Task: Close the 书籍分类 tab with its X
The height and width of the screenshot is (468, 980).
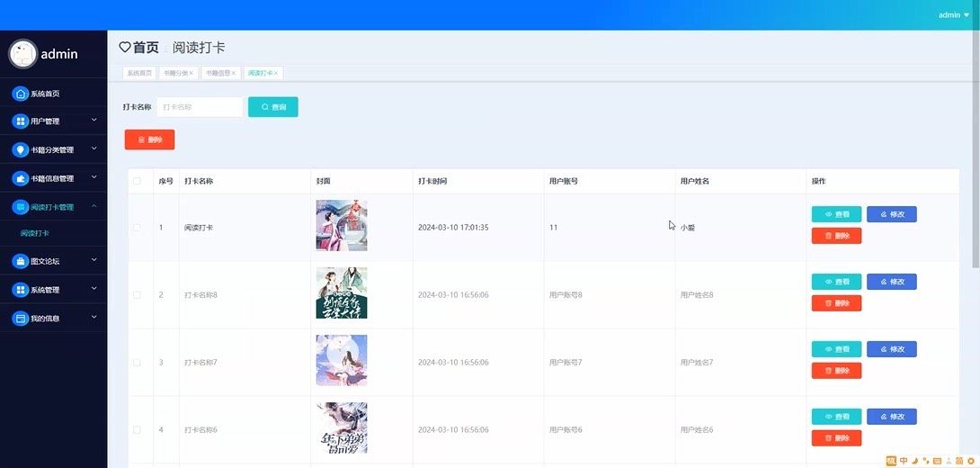Action: click(192, 73)
